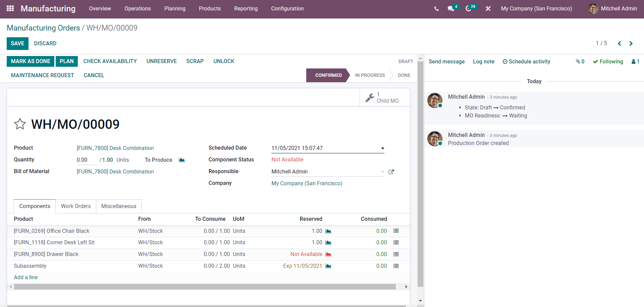644x307 pixels.
Task: Click the phone call icon
Action: point(436,9)
